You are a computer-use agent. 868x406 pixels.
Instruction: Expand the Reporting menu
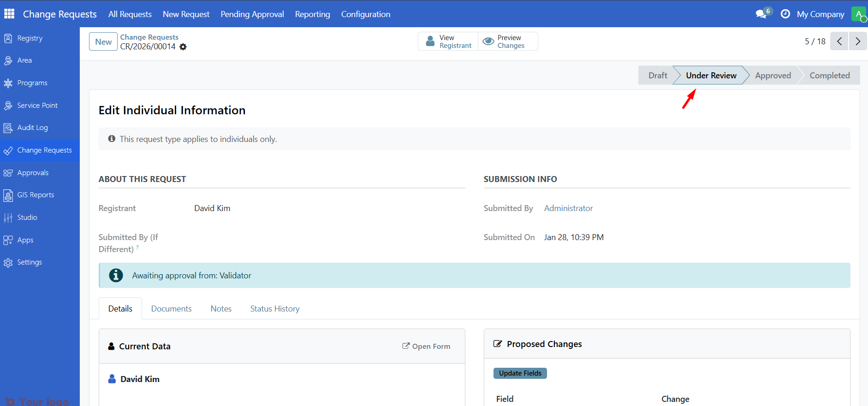pyautogui.click(x=312, y=14)
